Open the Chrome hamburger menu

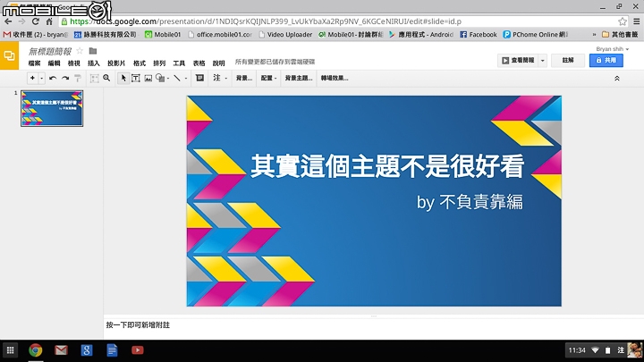pos(637,21)
